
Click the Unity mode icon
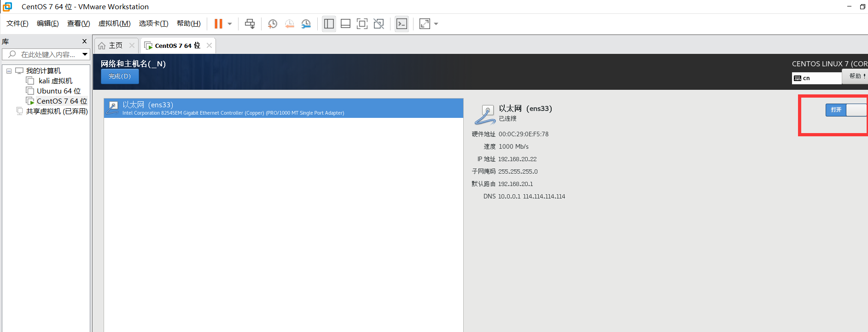(x=379, y=23)
